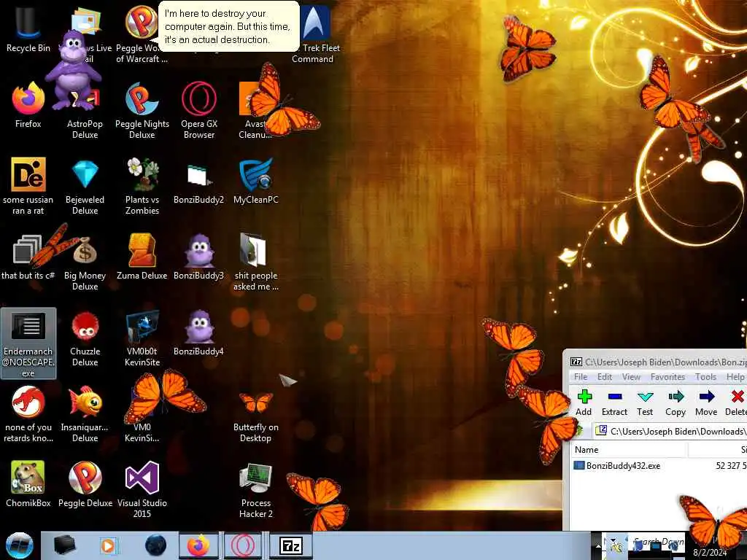The width and height of the screenshot is (747, 560).
Task: Click Add button in 7-Zip toolbar
Action: 584,402
